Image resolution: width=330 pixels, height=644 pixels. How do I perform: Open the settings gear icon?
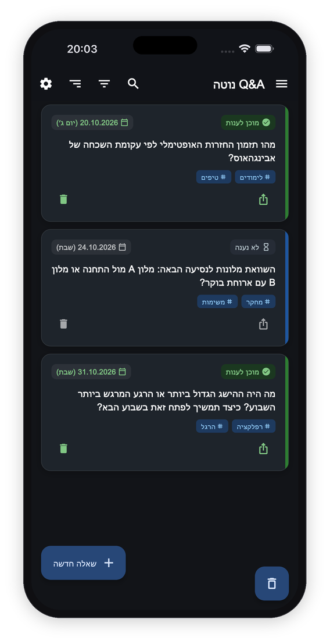[x=46, y=84]
